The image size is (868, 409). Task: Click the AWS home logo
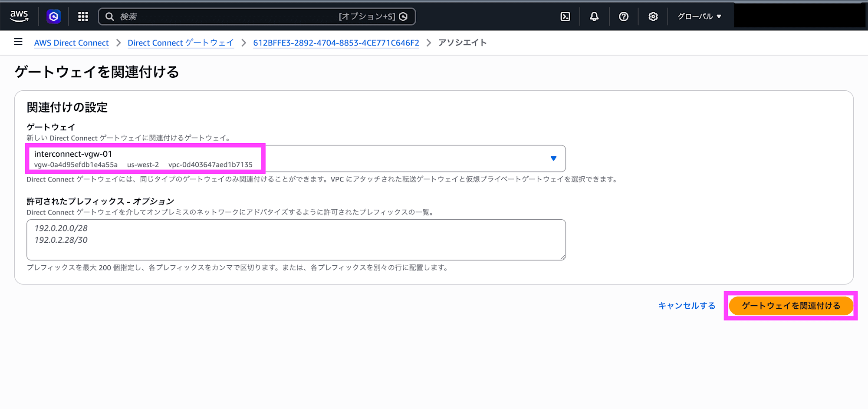(19, 16)
